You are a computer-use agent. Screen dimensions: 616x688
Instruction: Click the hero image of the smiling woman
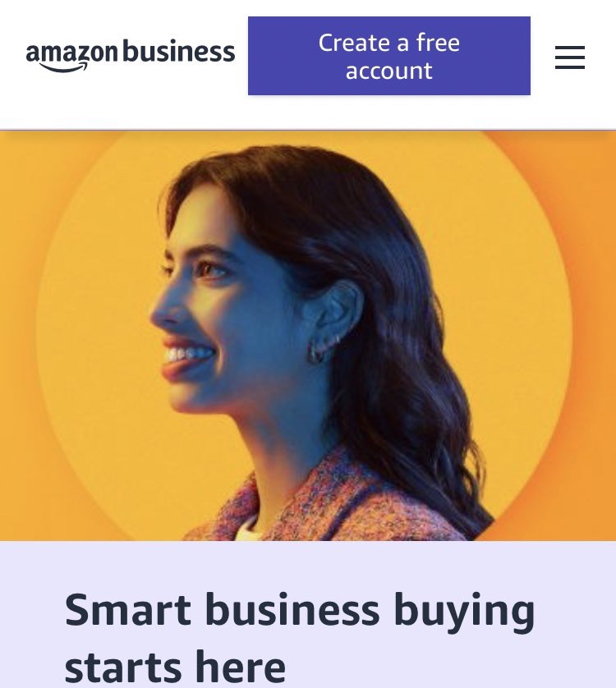coord(308,335)
